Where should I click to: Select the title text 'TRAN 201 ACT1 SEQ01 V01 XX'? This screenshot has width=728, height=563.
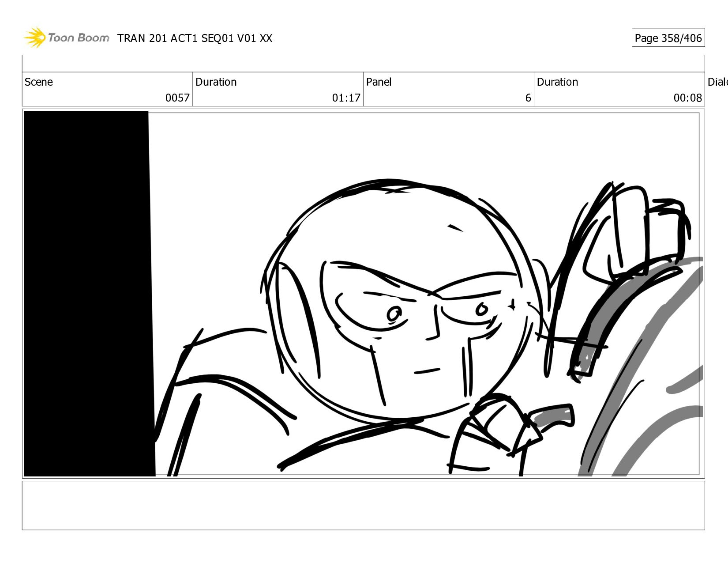click(195, 38)
